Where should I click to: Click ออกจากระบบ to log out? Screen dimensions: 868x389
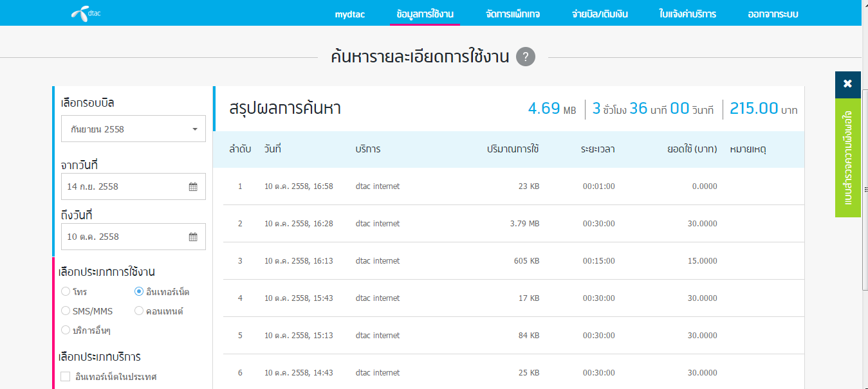773,14
